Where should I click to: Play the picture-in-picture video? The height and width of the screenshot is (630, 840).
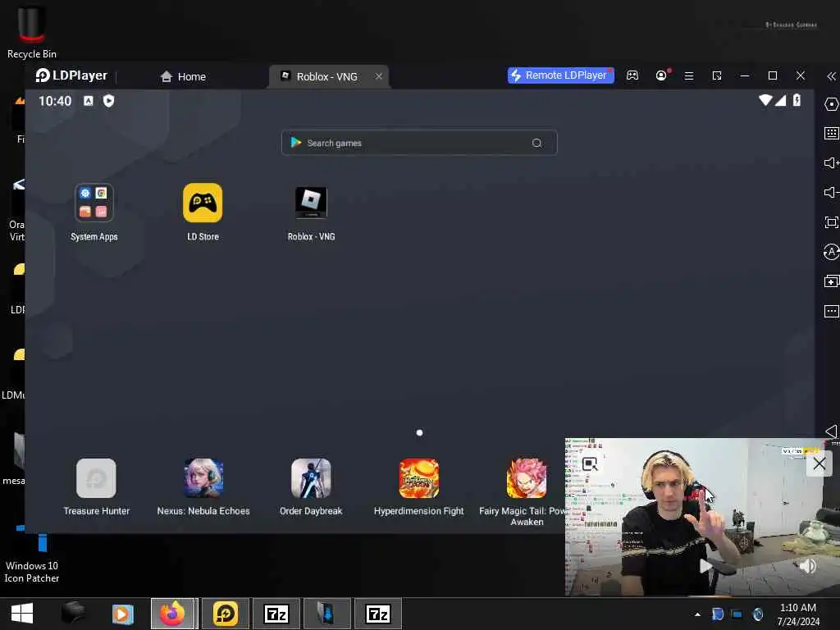pyautogui.click(x=705, y=566)
